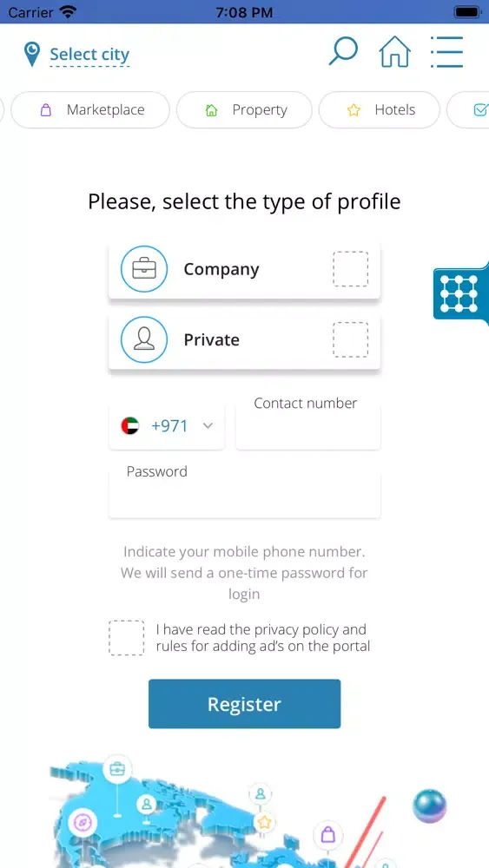Screen dimensions: 489x868
Task: Check the Company profile checkbox
Action: [351, 269]
